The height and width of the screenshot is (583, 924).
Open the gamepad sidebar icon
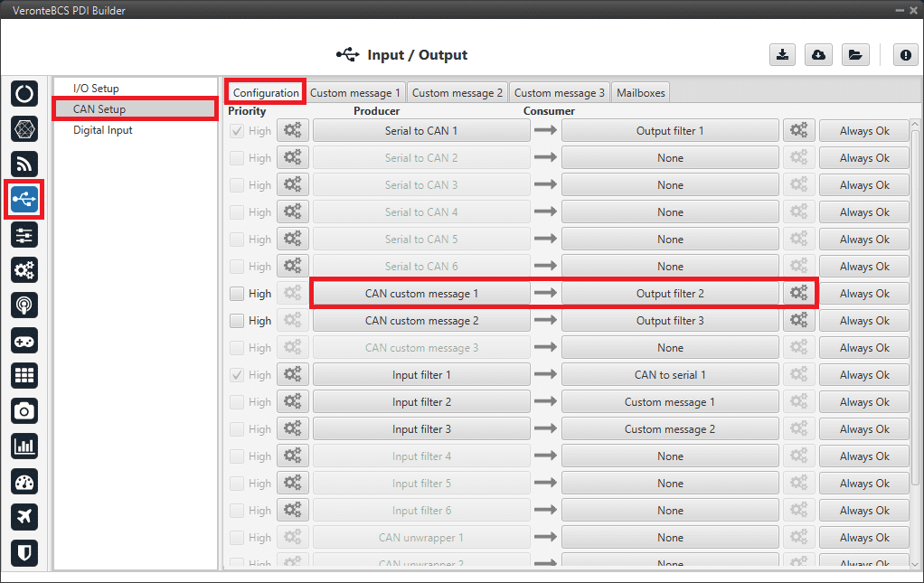[24, 341]
